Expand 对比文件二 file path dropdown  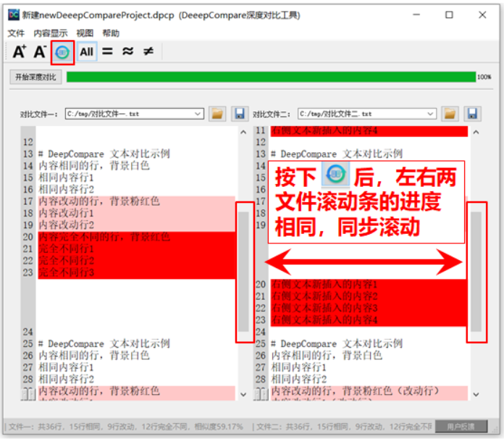pos(431,114)
